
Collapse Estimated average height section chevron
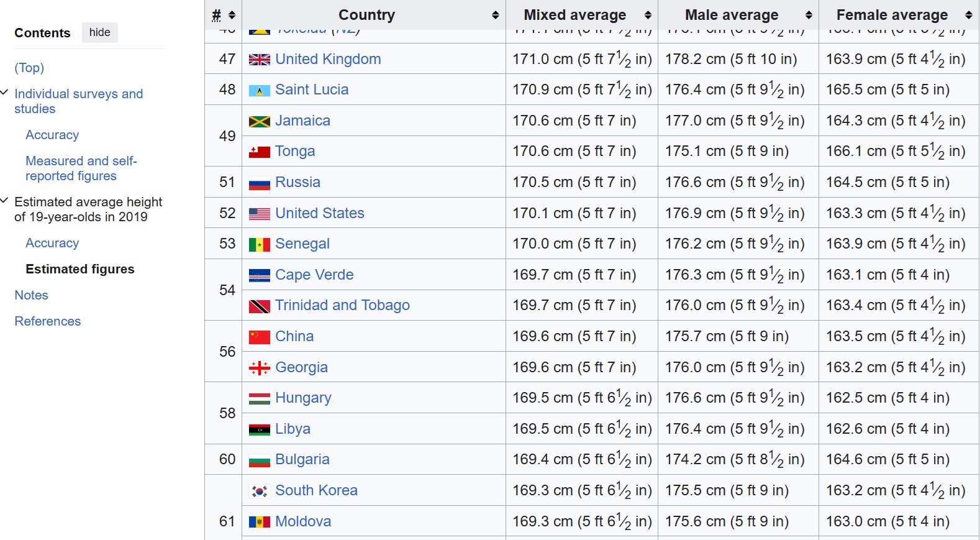(x=5, y=201)
